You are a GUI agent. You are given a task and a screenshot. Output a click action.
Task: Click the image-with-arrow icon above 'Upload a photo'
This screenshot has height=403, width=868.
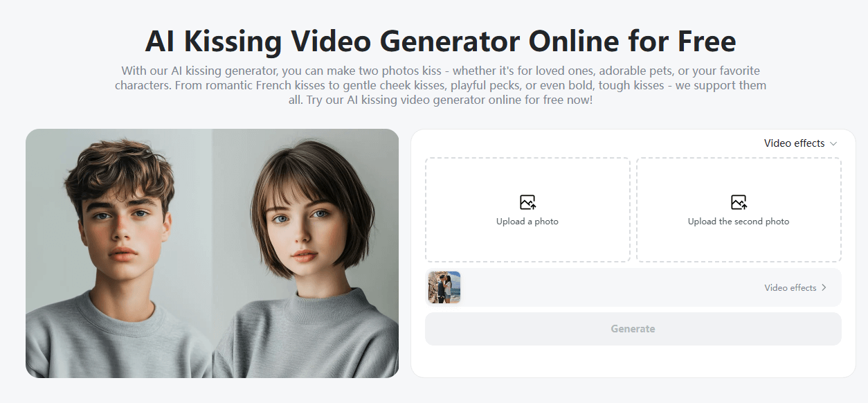527,201
